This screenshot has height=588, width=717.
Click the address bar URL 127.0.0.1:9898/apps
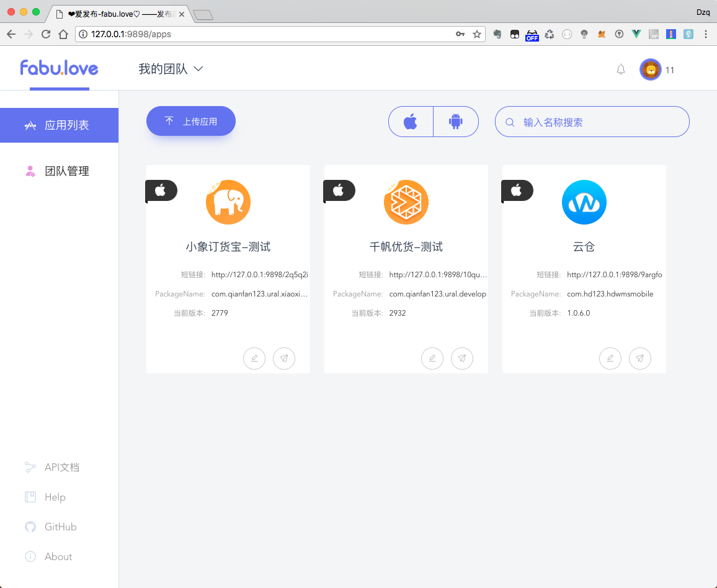click(x=131, y=34)
